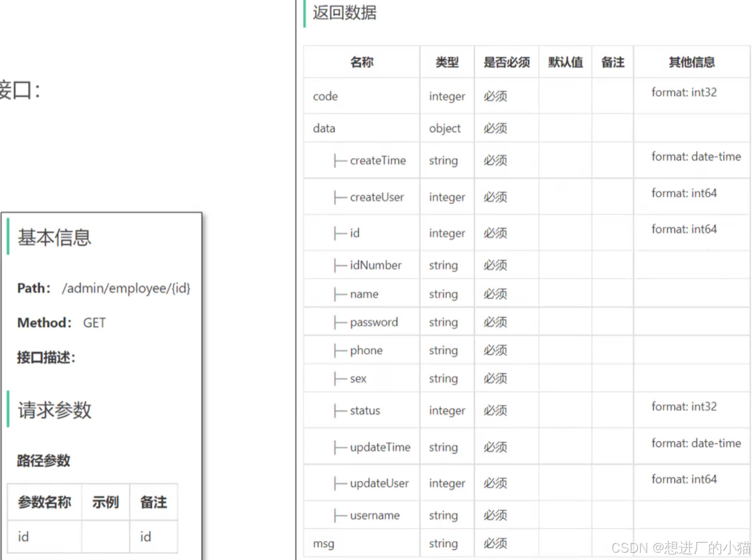Click the 其他信息 column header
The image size is (753, 560).
point(692,62)
